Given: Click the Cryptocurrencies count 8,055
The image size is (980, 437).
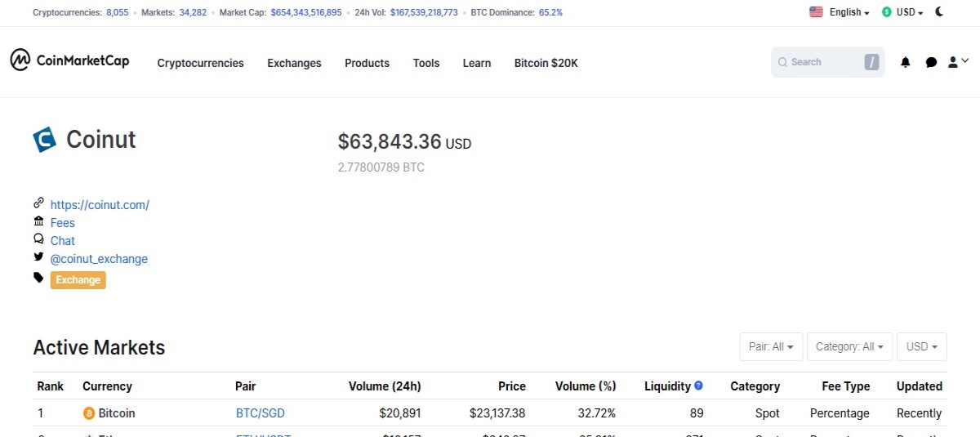Looking at the screenshot, I should [118, 12].
